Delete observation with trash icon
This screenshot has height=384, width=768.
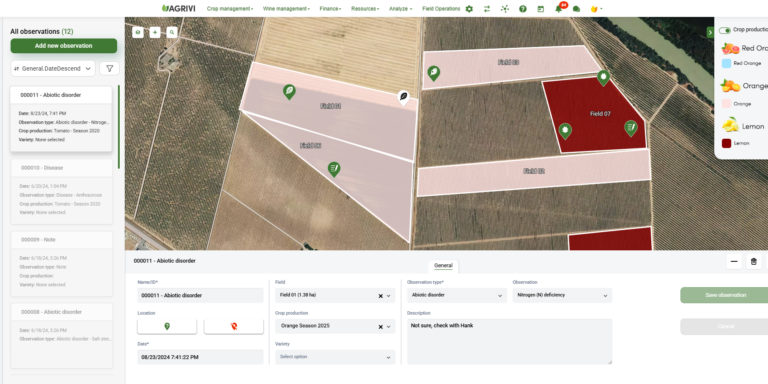click(754, 262)
